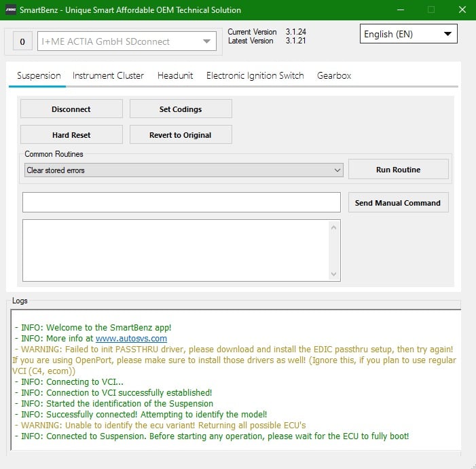
Task: Click the SmartBenz app icon in title bar
Action: pyautogui.click(x=11, y=10)
